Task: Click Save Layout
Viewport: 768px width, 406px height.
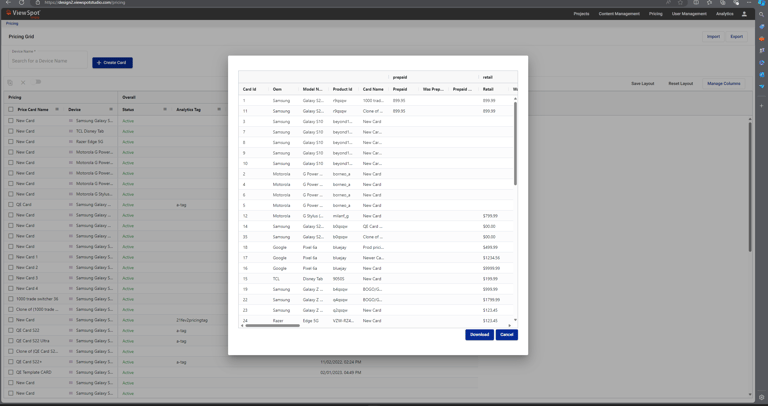Action: [x=642, y=84]
